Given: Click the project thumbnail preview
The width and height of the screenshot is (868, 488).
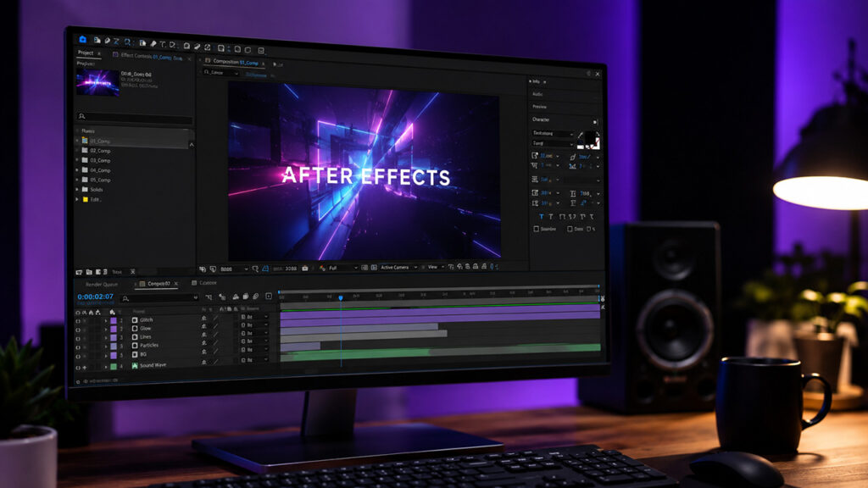Looking at the screenshot, I should coord(97,83).
